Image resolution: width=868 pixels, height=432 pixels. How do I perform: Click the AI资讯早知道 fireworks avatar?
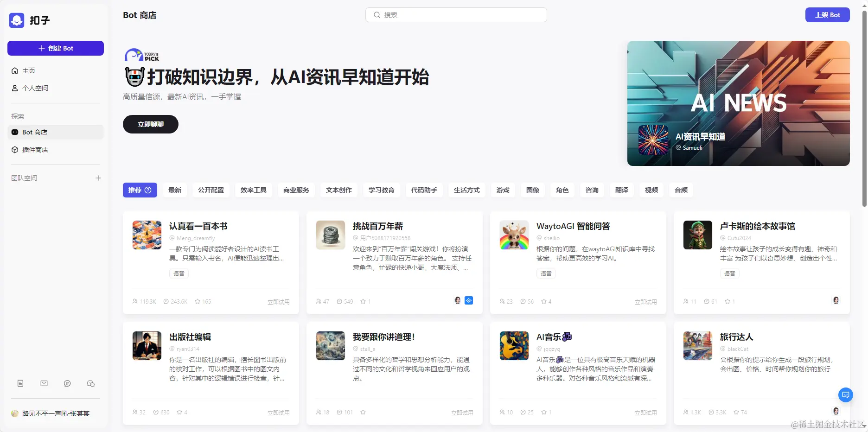pyautogui.click(x=654, y=140)
